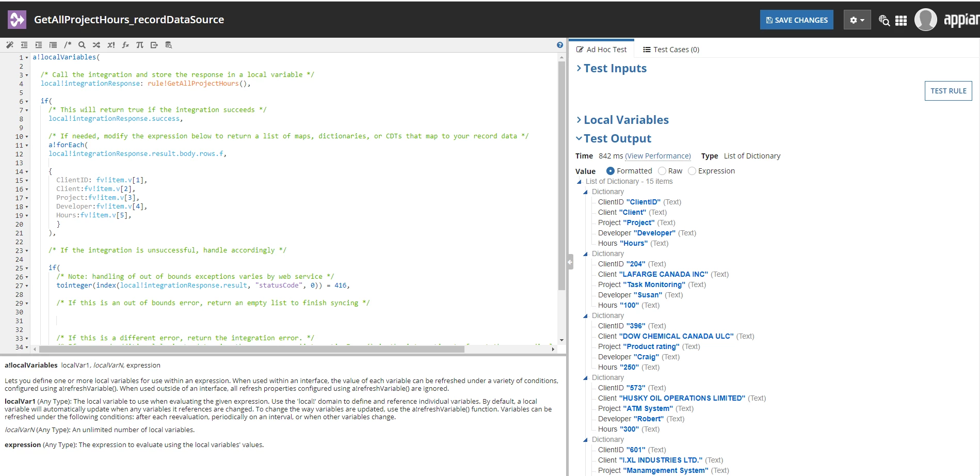Click the tointeger( expression on line 27

point(76,285)
